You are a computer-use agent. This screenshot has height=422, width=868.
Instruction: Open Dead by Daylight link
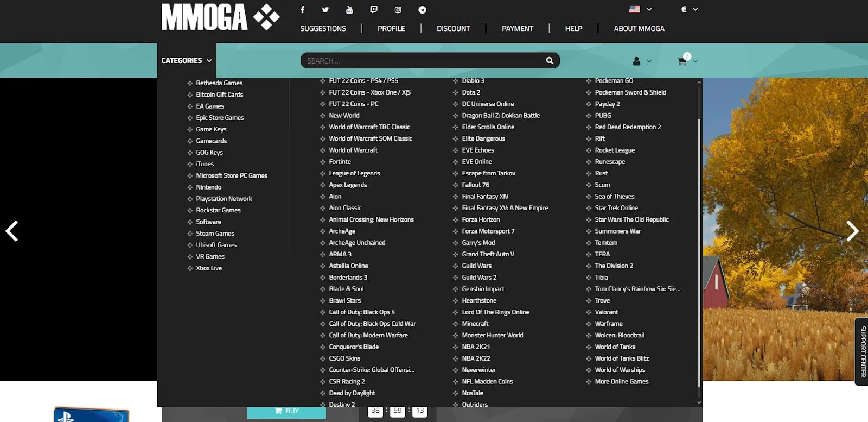[x=352, y=393]
